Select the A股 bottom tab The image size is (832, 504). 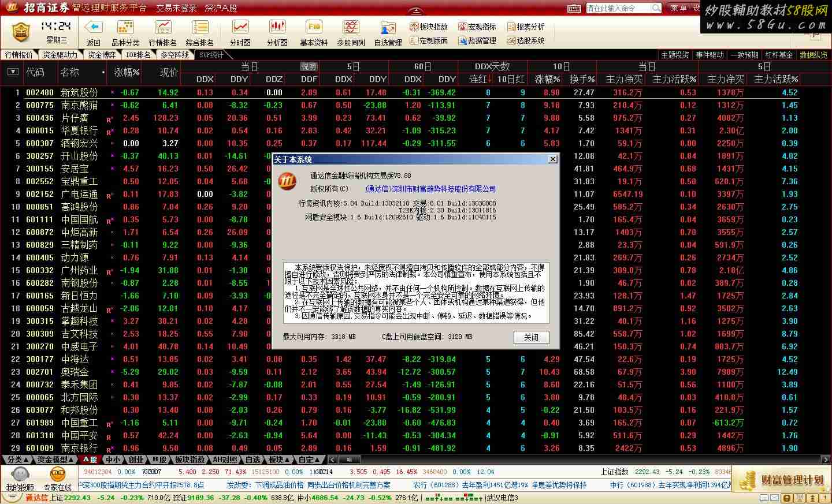coord(90,460)
